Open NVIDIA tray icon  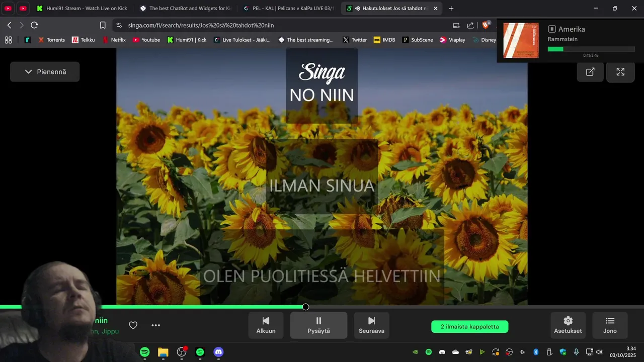point(415,352)
